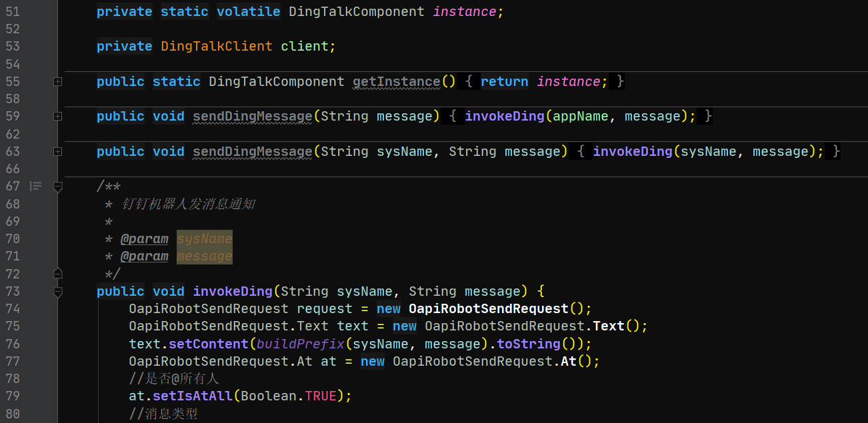Click sendDingMessage on line 63
The width and height of the screenshot is (868, 423).
pos(253,151)
